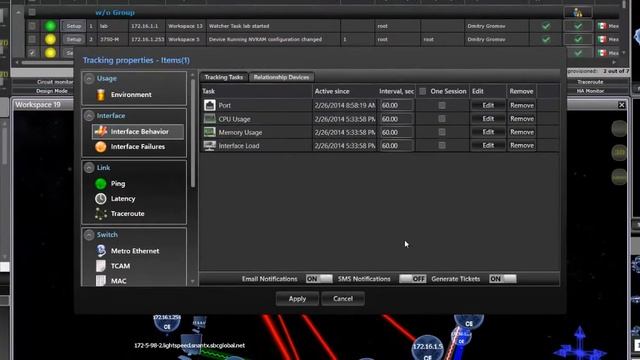The image size is (640, 360).
Task: Choose the Latency clock icon
Action: click(101, 198)
